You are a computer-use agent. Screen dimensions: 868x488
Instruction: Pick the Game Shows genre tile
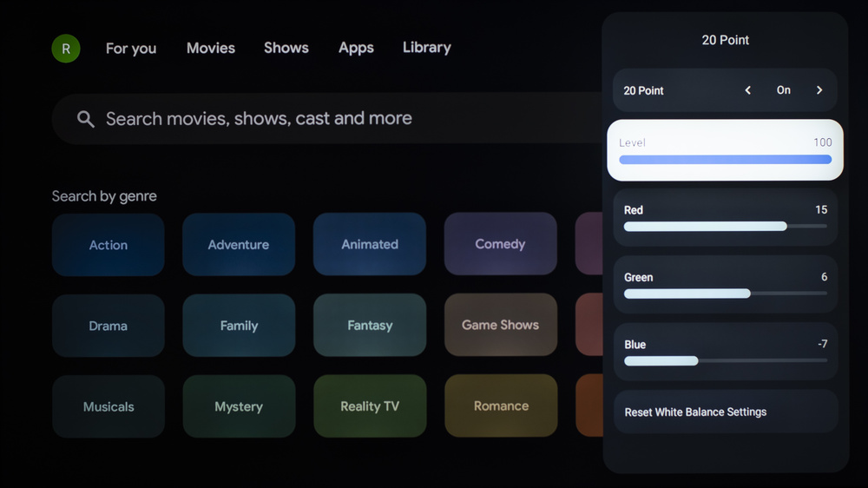tap(500, 325)
